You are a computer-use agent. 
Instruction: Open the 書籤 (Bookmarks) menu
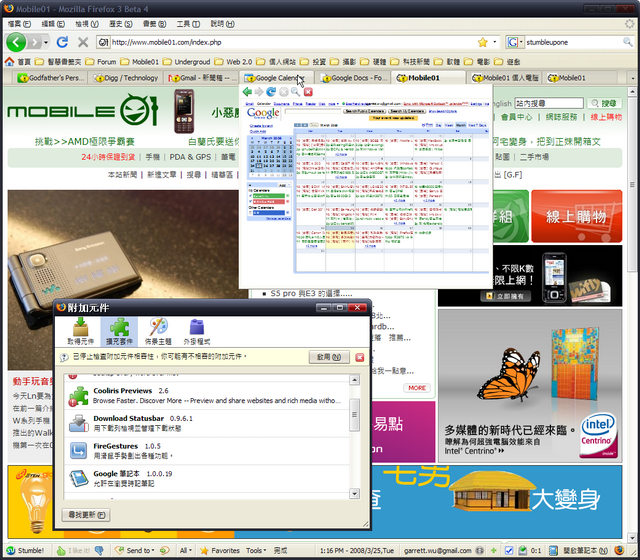click(154, 24)
